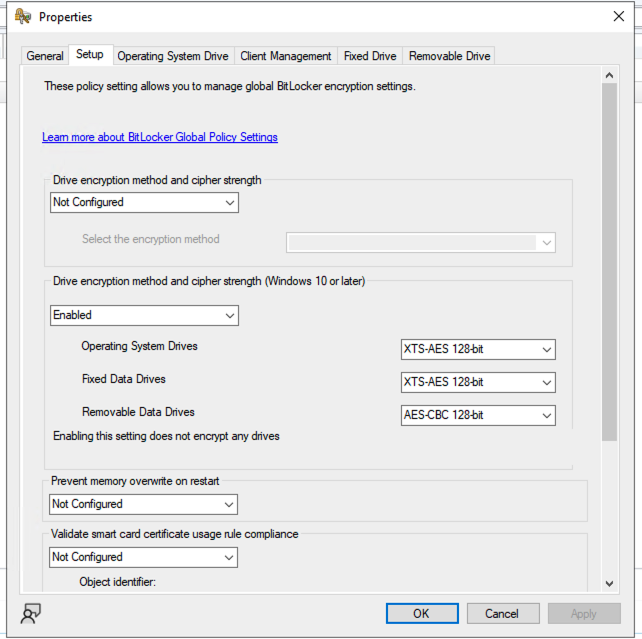Open the Operating System Drive tab
Image resolution: width=642 pixels, height=639 pixels.
point(173,56)
